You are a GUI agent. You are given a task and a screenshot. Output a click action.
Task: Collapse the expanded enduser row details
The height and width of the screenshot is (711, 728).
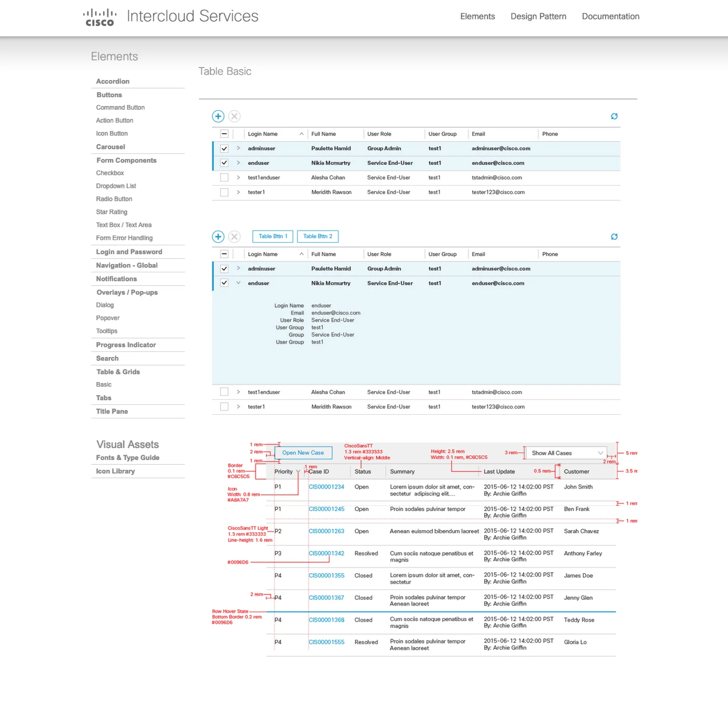[x=238, y=283]
